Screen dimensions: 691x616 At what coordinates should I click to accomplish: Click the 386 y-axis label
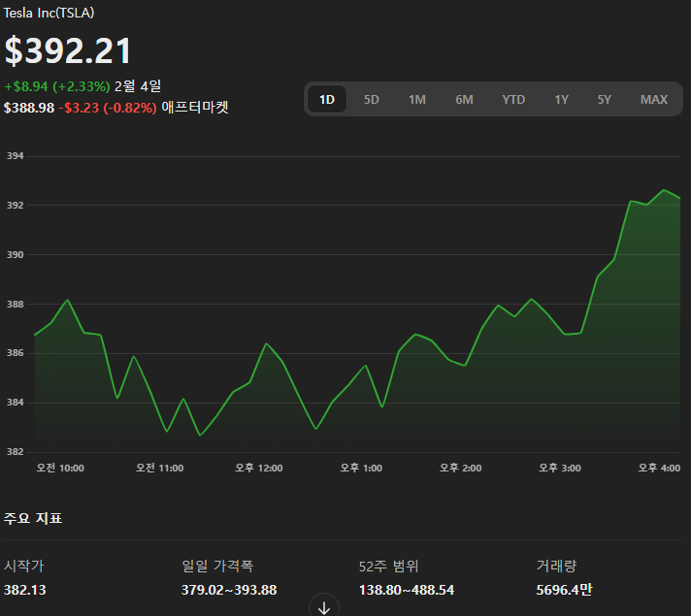click(15, 353)
